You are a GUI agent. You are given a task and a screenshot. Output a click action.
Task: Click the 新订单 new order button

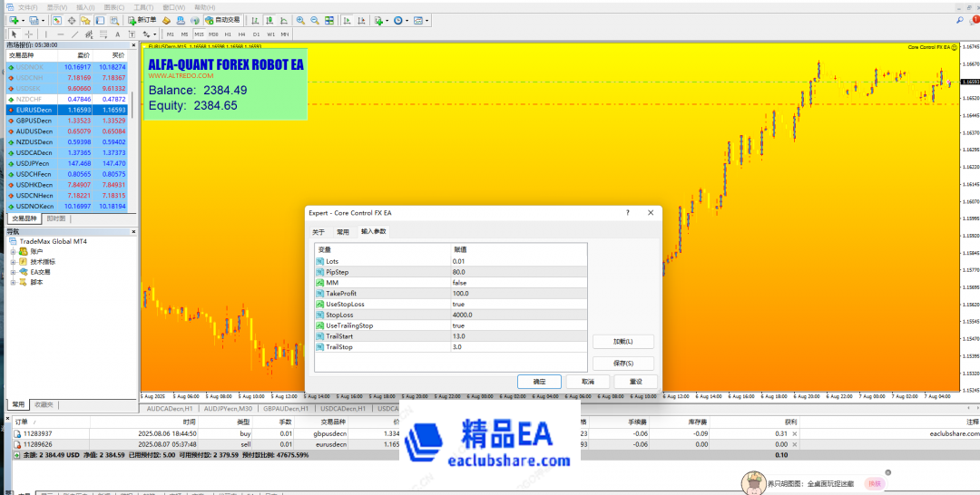pos(142,20)
